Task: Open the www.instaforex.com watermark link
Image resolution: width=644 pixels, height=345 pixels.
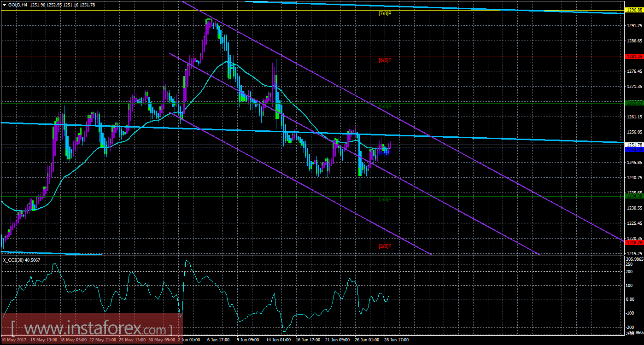Action: coord(91,329)
